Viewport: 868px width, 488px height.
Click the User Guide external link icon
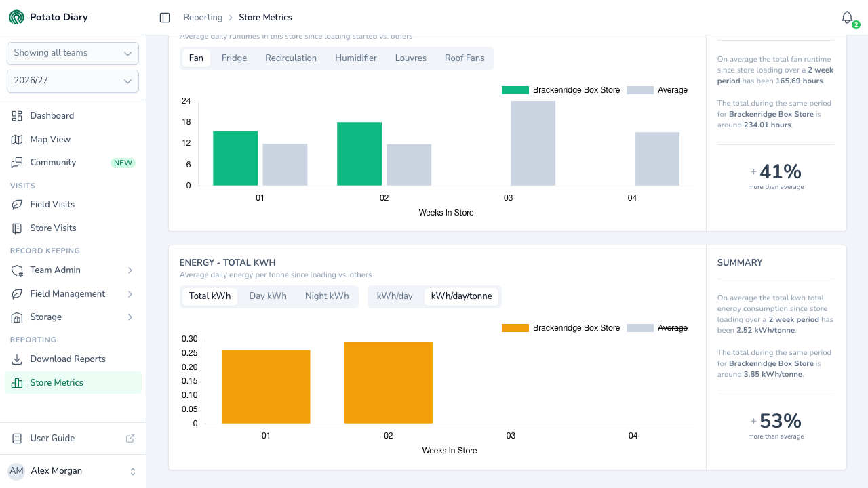(x=130, y=439)
